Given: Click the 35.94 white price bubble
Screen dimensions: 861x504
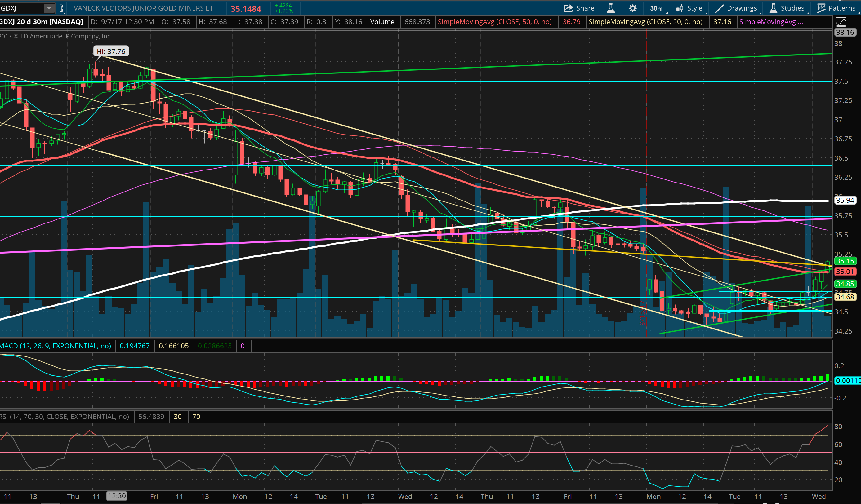Looking at the screenshot, I should 845,201.
